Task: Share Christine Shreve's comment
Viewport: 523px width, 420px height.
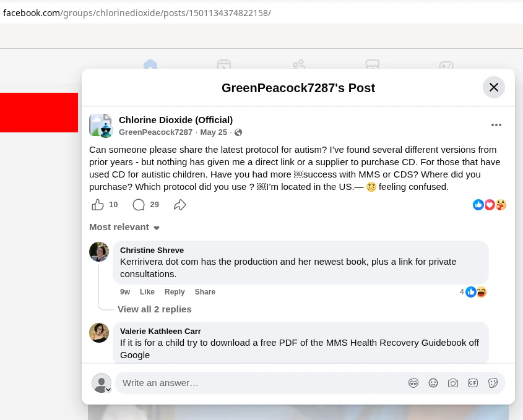Action: pyautogui.click(x=205, y=292)
